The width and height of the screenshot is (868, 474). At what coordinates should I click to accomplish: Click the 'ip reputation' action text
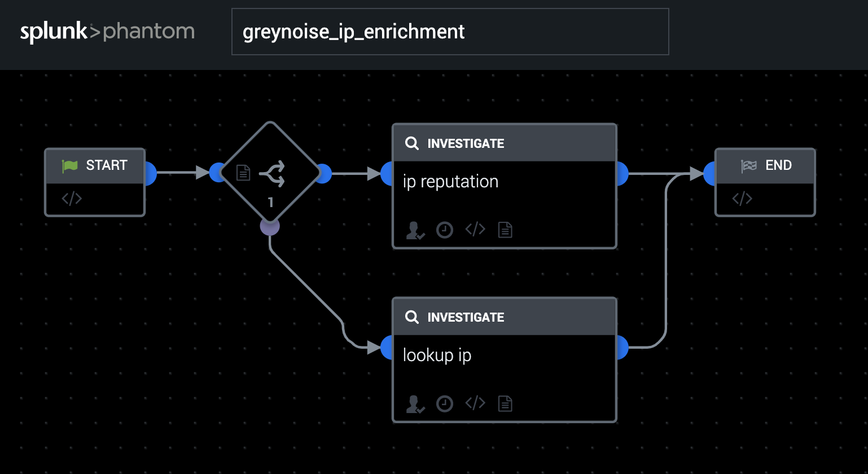click(450, 182)
